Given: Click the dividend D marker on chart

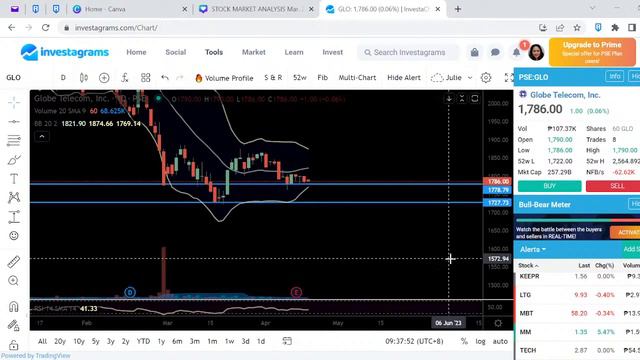Looking at the screenshot, I should click(x=130, y=292).
